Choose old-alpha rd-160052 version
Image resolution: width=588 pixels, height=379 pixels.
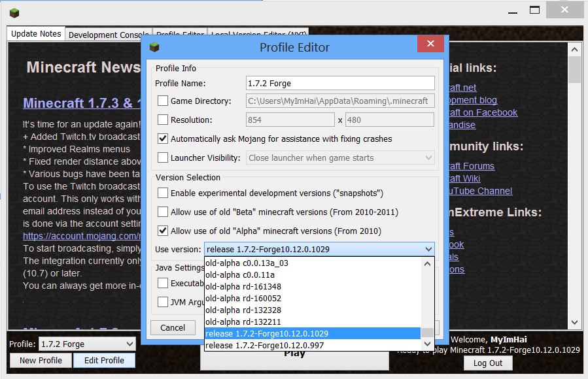313,299
